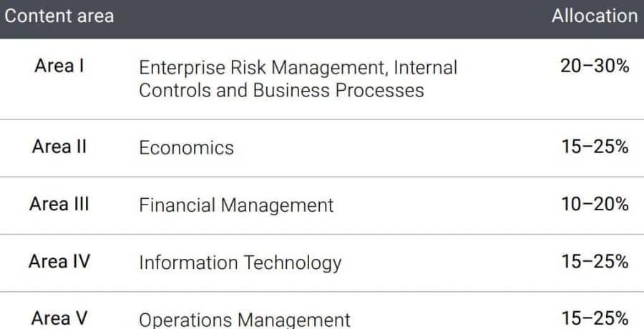This screenshot has width=644, height=329.
Task: Click the "Information Technology" content area name
Action: click(x=240, y=262)
